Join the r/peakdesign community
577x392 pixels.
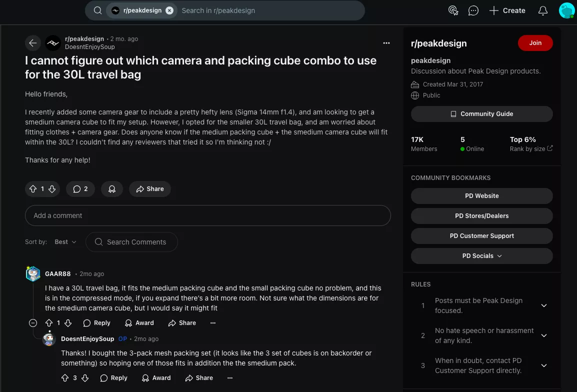tap(535, 43)
